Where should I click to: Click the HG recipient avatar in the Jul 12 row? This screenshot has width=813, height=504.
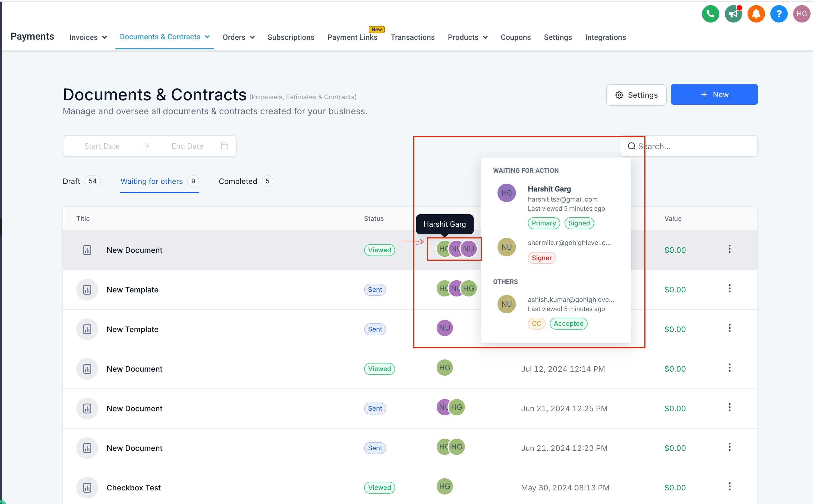pyautogui.click(x=444, y=367)
